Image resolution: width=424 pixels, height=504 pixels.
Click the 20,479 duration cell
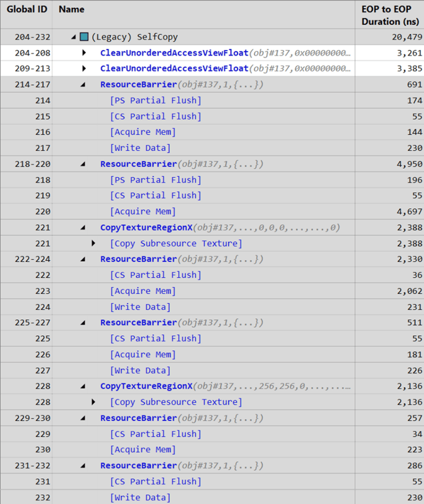[x=407, y=37]
